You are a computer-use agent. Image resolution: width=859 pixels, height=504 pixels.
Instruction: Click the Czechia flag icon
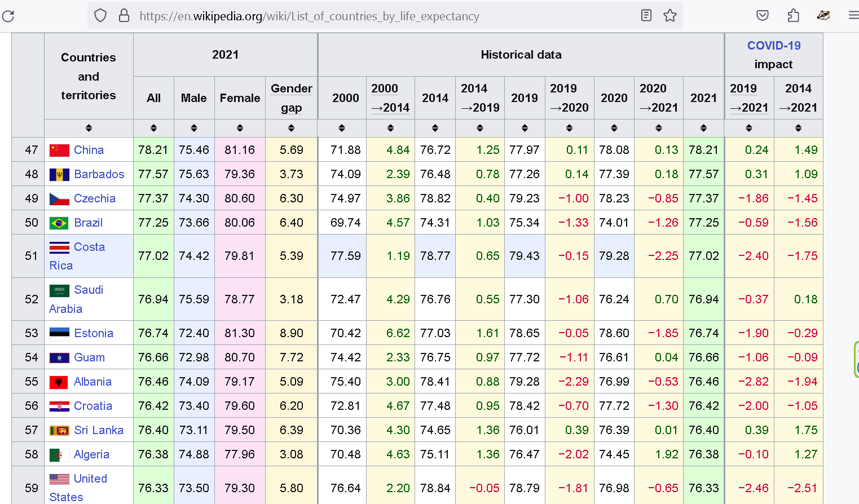tap(59, 198)
